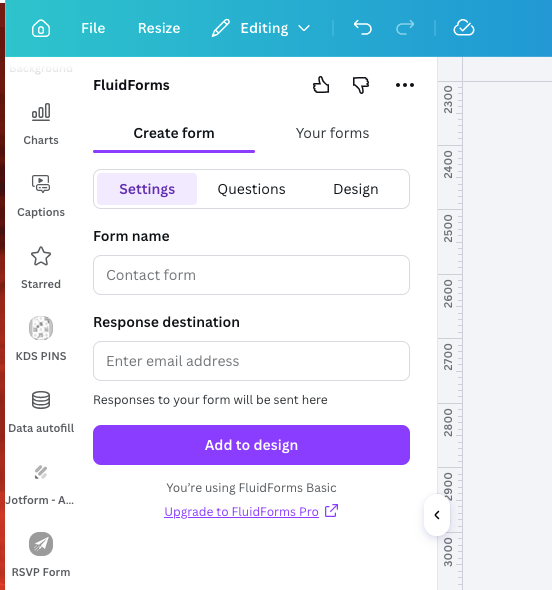
Task: Click the Form name input field
Action: tap(251, 275)
